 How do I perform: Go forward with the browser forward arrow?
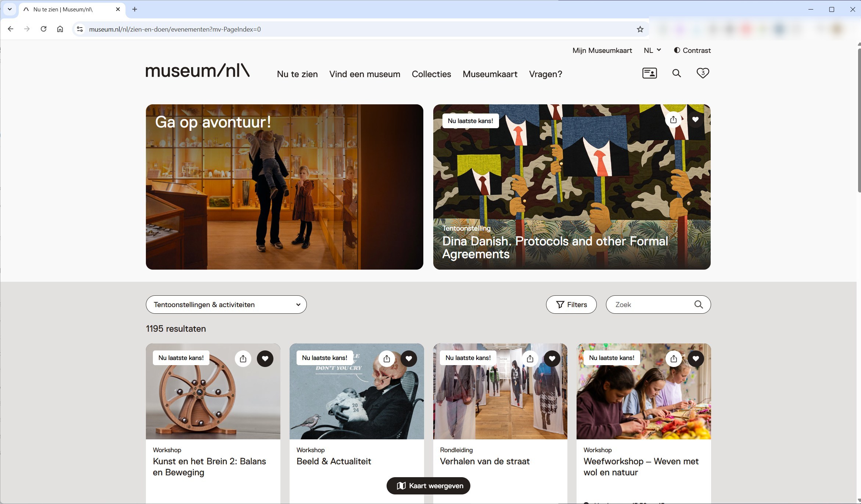click(27, 29)
